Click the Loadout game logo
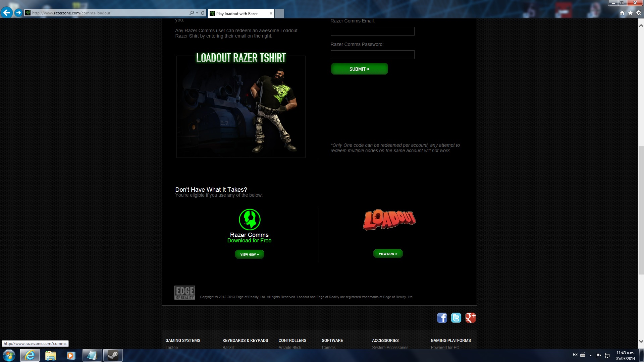 pyautogui.click(x=389, y=220)
